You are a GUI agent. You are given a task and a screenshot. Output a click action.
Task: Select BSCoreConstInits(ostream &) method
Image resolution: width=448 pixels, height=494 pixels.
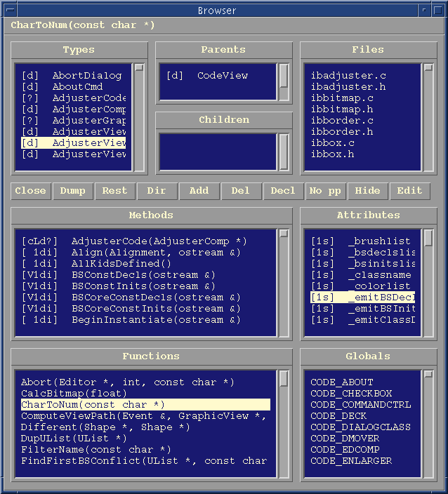click(x=145, y=309)
